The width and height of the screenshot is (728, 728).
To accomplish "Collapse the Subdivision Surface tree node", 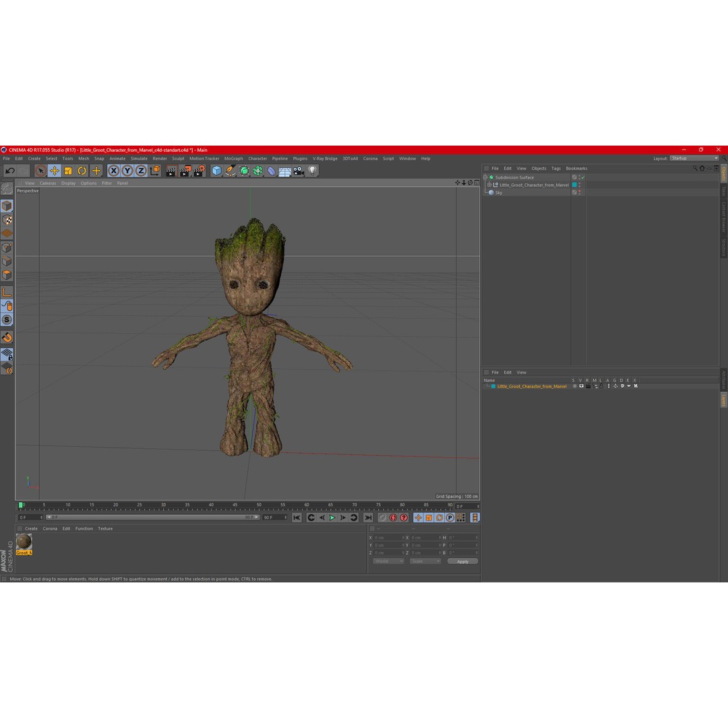I will point(485,177).
